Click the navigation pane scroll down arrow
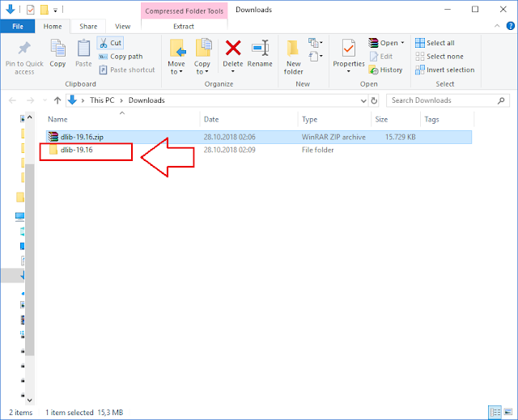The width and height of the screenshot is (518, 420). pyautogui.click(x=30, y=401)
